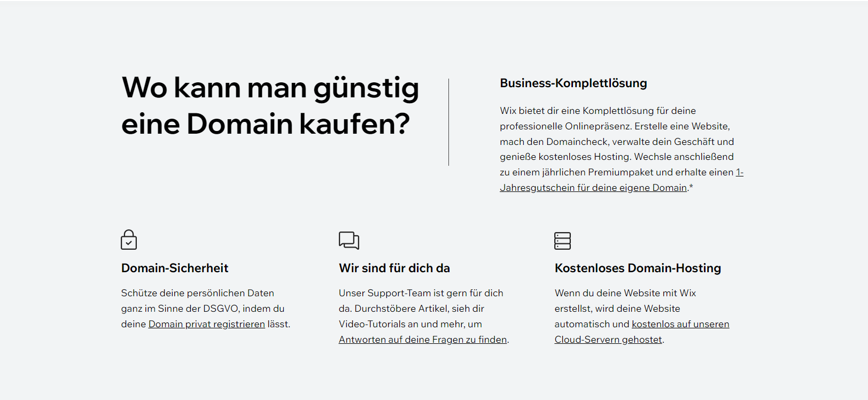The height and width of the screenshot is (400, 868).
Task: Open the Domain privat registrieren link
Action: tap(206, 324)
